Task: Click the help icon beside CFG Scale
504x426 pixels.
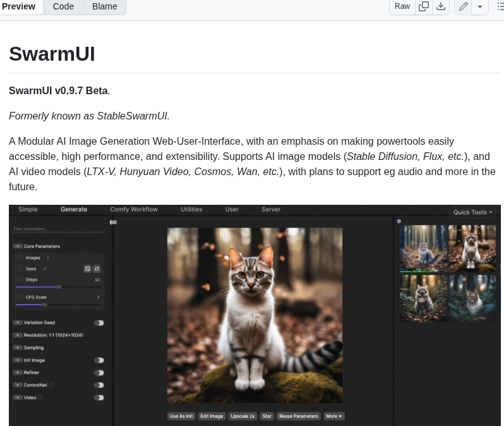Action: pyautogui.click(x=20, y=297)
